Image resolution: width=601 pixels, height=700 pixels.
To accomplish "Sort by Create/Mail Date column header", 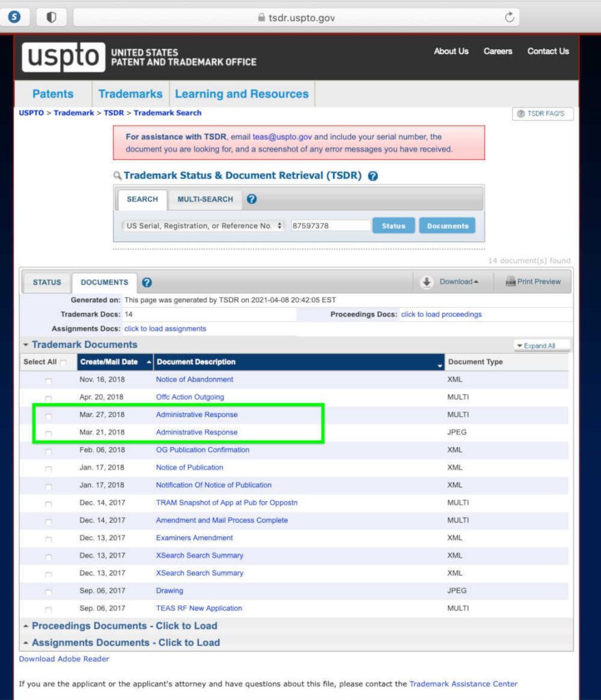I will 115,362.
